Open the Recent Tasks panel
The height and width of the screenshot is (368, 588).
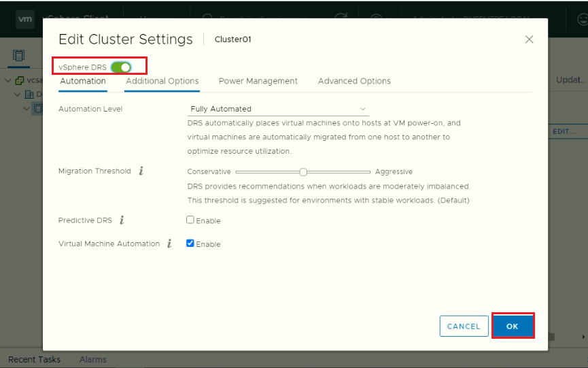coord(34,359)
